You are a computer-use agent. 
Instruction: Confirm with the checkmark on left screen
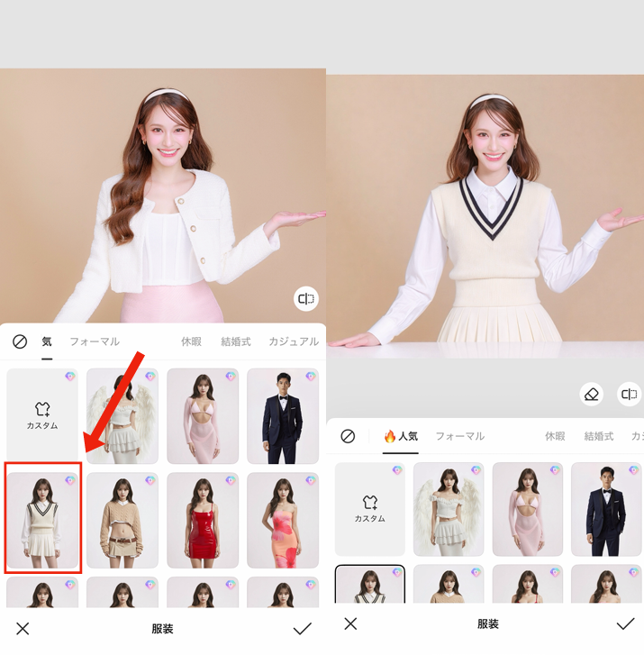coord(303,629)
